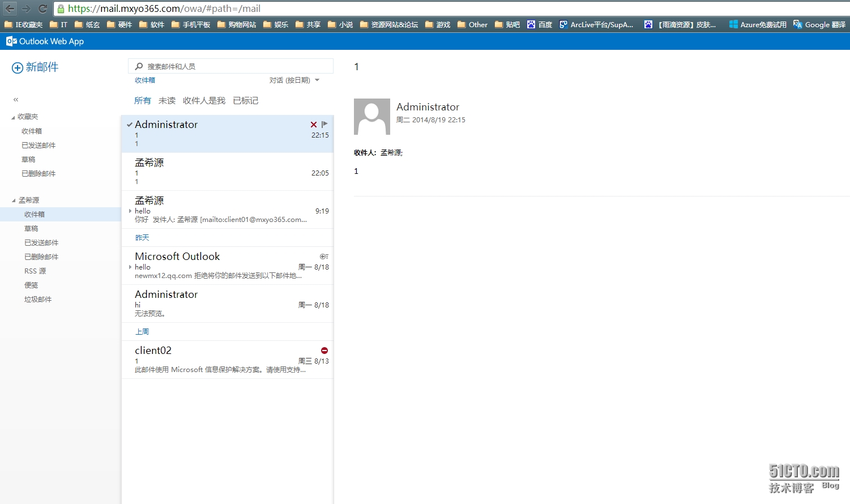Flag the selected Administrator 22:15 message
The width and height of the screenshot is (850, 504).
[x=324, y=124]
